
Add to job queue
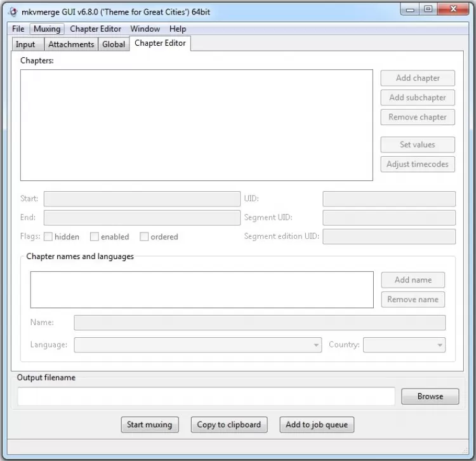click(x=317, y=425)
